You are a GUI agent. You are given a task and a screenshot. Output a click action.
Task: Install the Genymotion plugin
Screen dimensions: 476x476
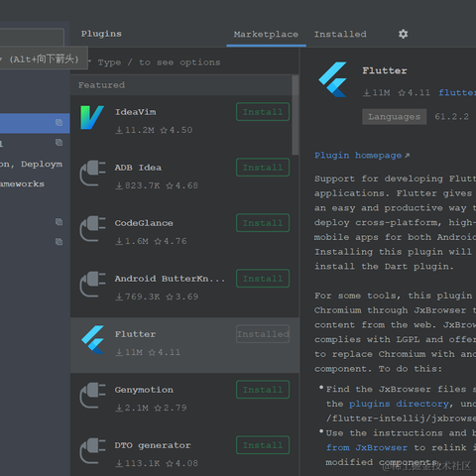click(263, 390)
